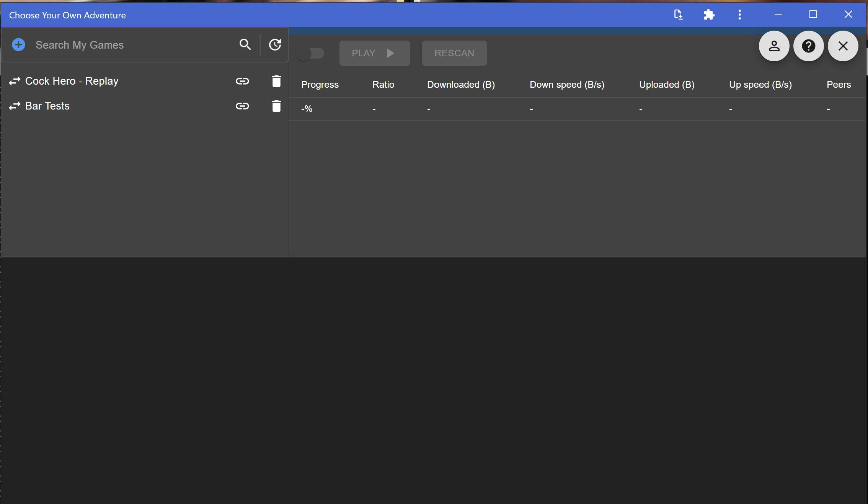Delete the Bar Tests game

(276, 106)
